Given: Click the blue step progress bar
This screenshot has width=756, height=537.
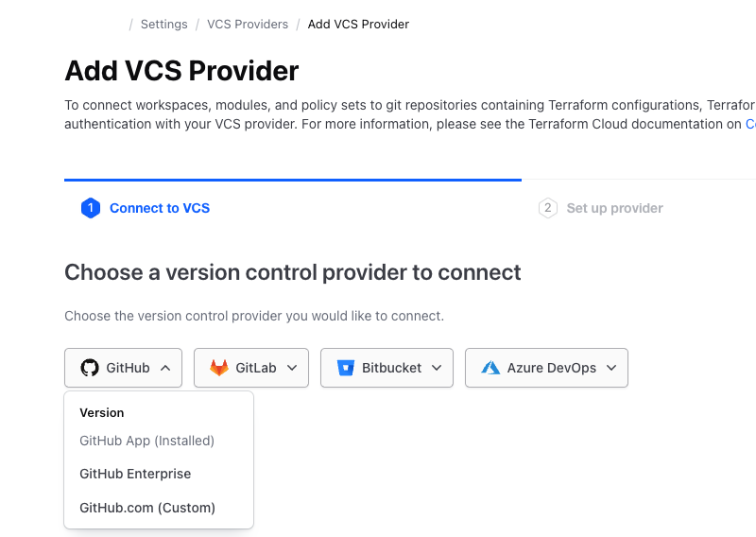Looking at the screenshot, I should click(293, 180).
